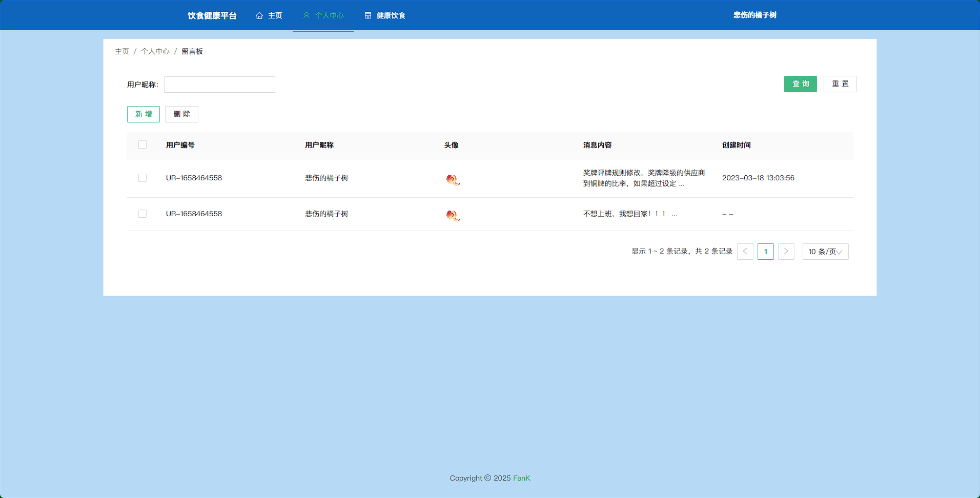The image size is (980, 498).
Task: Click the user icon beside 个人中心
Action: point(307,15)
